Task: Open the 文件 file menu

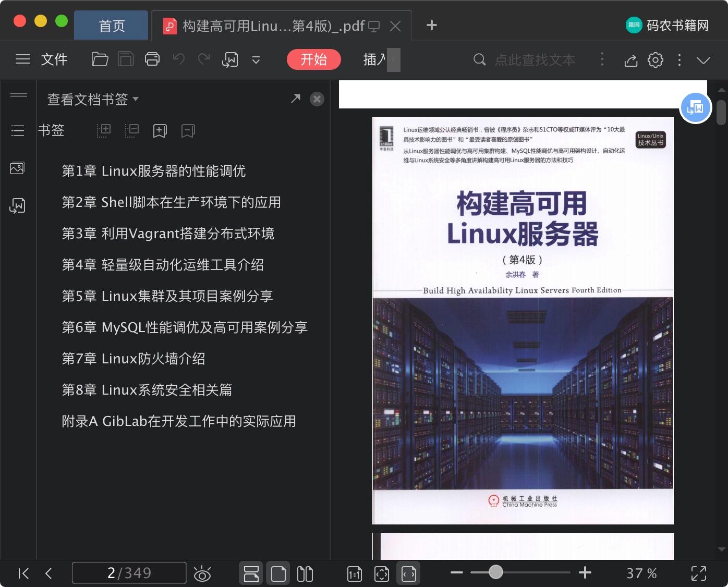Action: (x=54, y=59)
